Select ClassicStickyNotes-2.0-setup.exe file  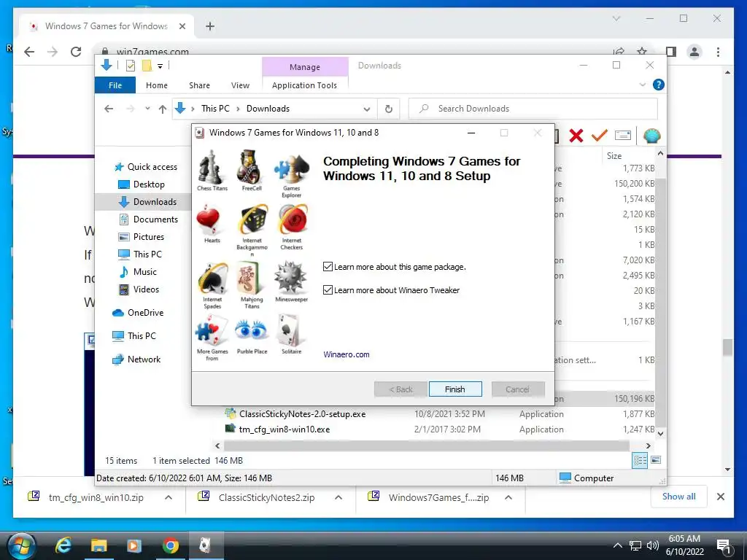coord(303,414)
